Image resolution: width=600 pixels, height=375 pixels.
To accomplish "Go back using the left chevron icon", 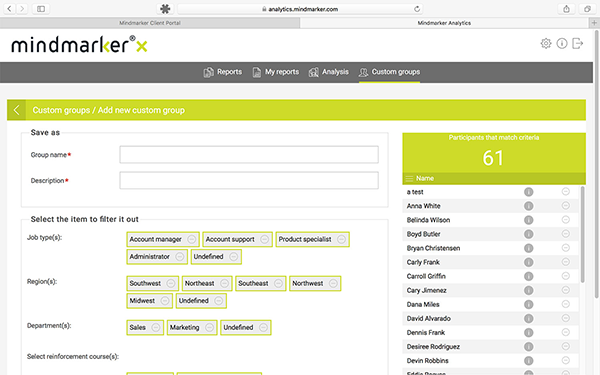I will 16,110.
